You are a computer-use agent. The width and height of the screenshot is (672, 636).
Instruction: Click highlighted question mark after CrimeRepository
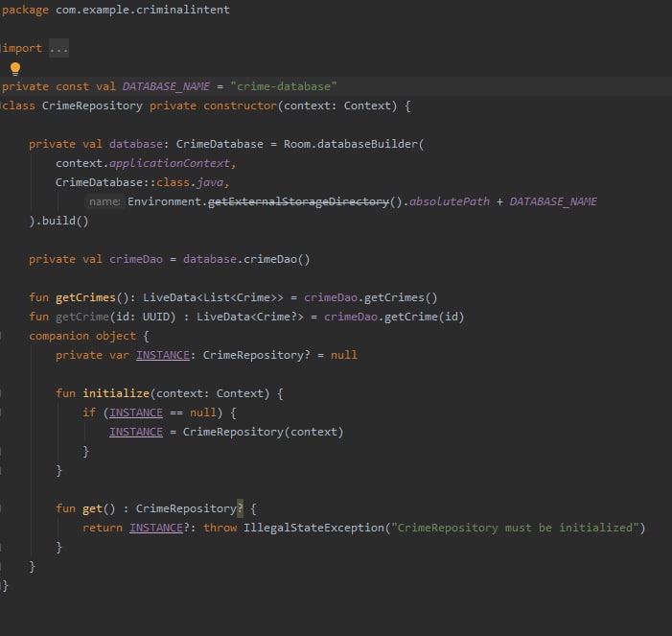[240, 508]
